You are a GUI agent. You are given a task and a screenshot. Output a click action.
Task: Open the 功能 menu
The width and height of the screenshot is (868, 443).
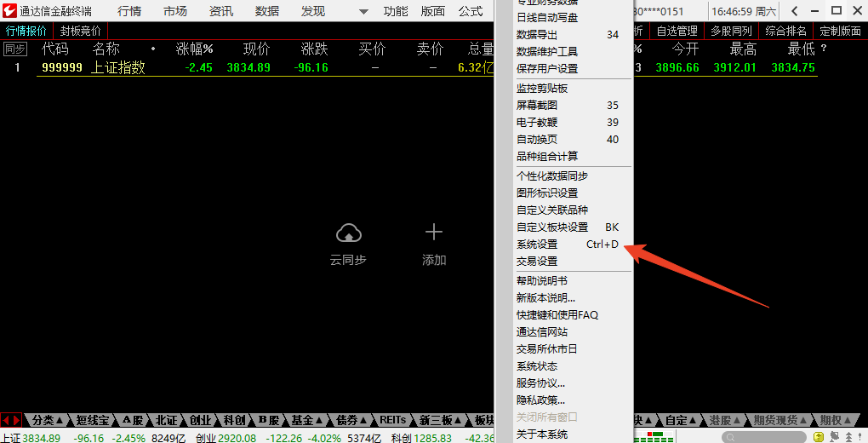tap(396, 11)
